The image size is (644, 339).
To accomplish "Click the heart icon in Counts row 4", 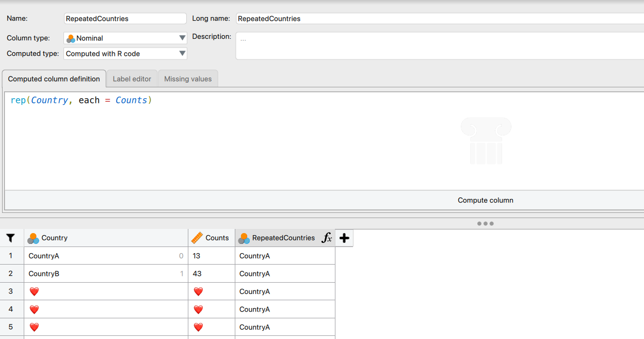I will pyautogui.click(x=198, y=310).
